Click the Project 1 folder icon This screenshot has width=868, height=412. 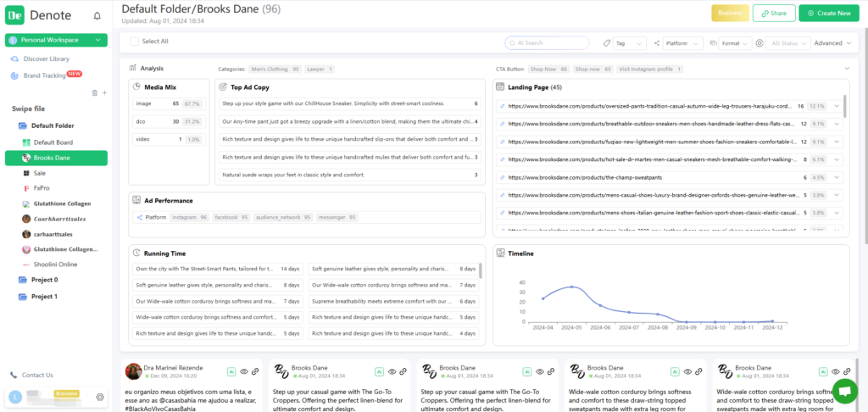click(23, 296)
